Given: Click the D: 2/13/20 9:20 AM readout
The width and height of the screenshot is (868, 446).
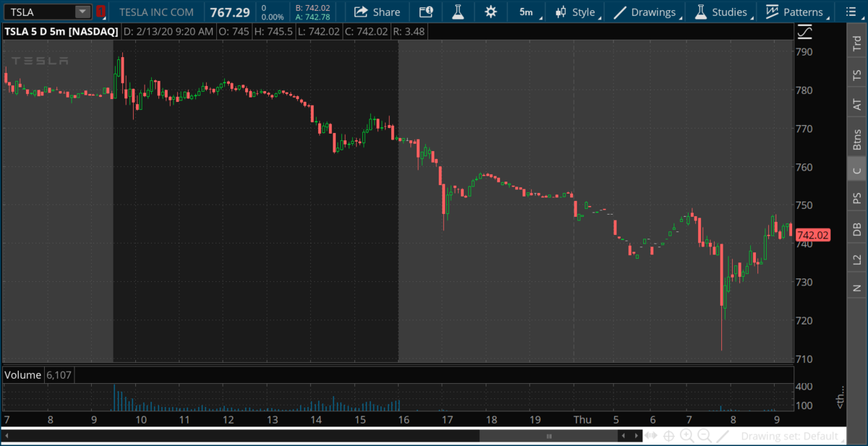Looking at the screenshot, I should pos(168,32).
